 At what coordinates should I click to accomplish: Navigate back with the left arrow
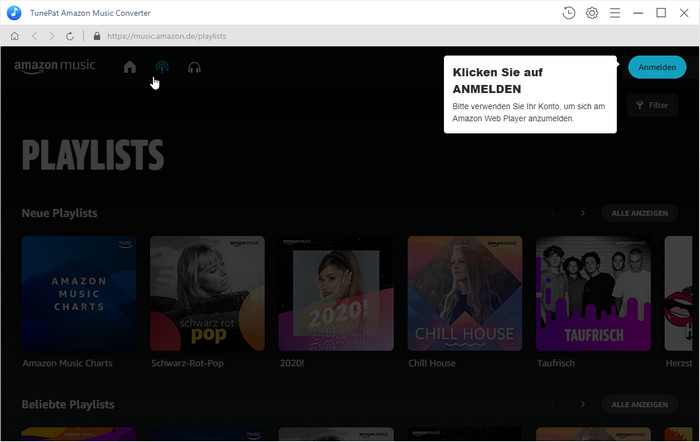pyautogui.click(x=34, y=36)
